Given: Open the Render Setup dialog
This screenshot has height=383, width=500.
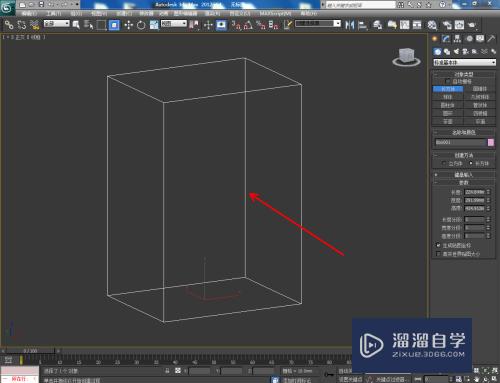Looking at the screenshot, I should (x=447, y=25).
